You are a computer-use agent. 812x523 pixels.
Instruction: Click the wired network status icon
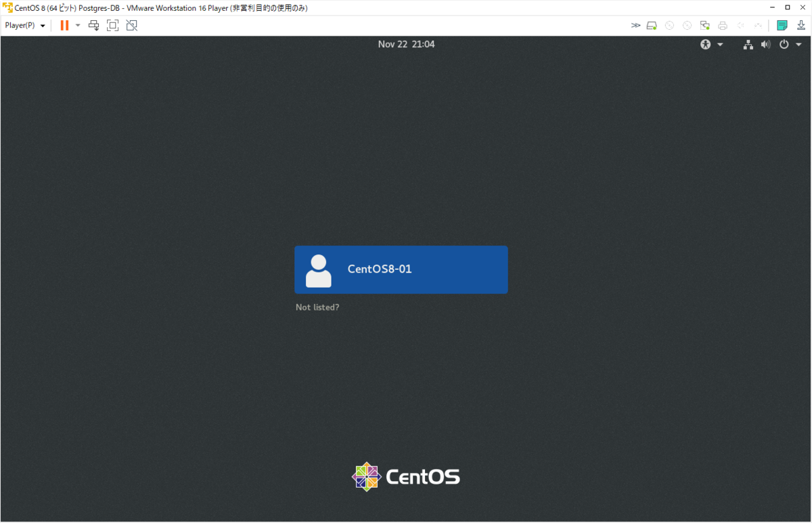(748, 45)
